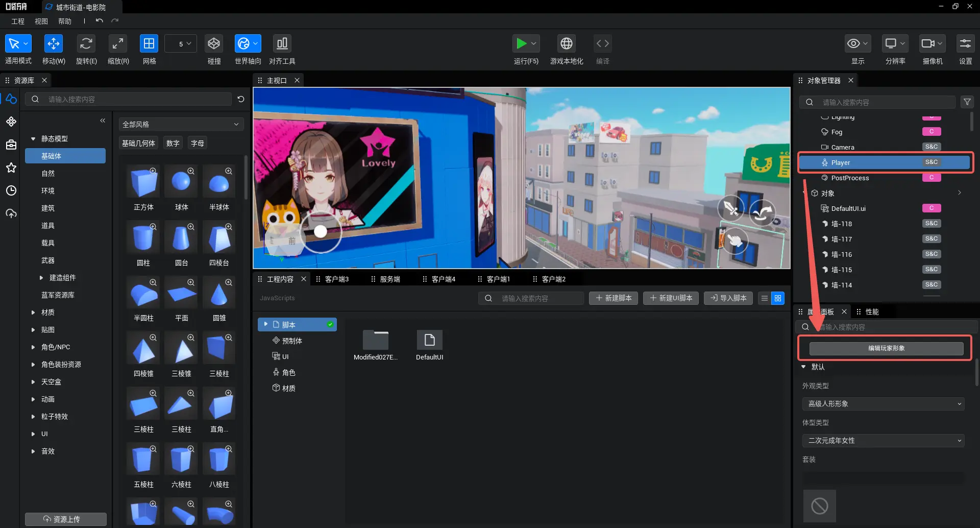Click the 资源上传 upload button

coord(66,519)
